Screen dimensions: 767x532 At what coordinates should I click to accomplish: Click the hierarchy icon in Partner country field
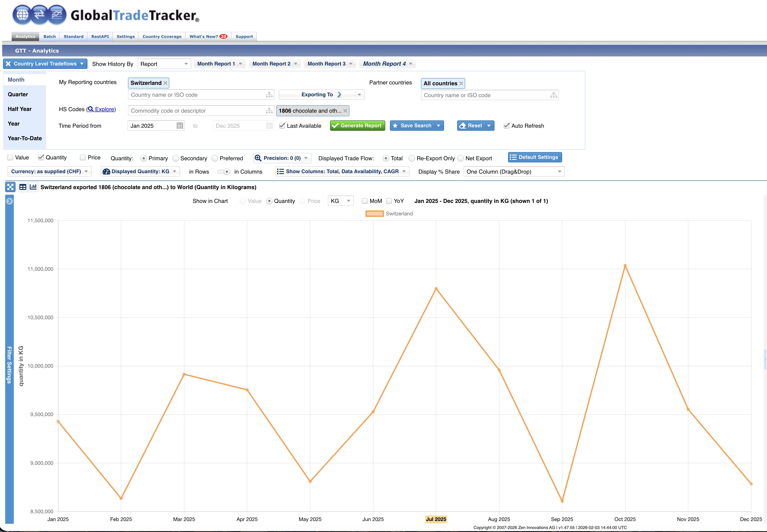pos(553,95)
